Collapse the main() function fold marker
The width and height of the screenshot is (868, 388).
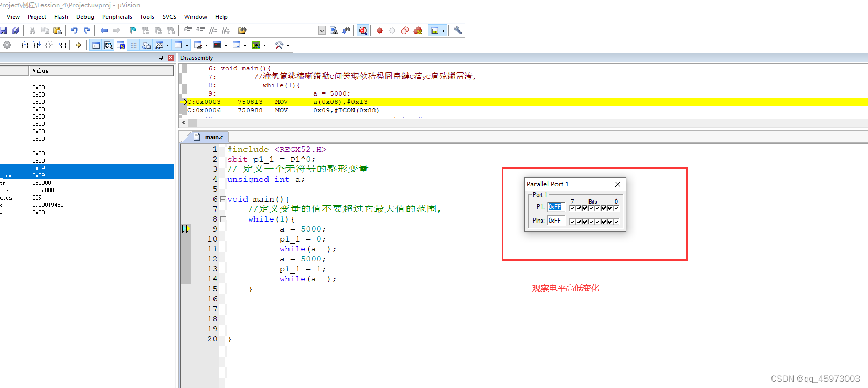[x=223, y=200]
